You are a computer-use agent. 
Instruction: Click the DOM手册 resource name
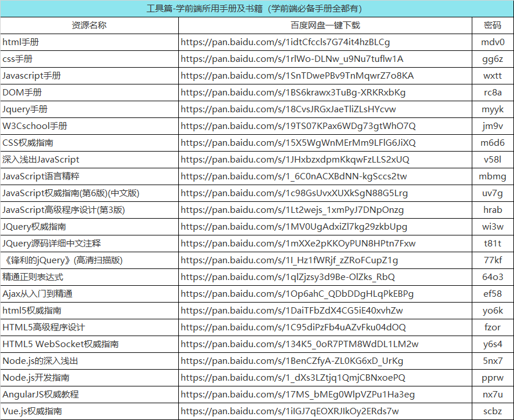(x=22, y=93)
